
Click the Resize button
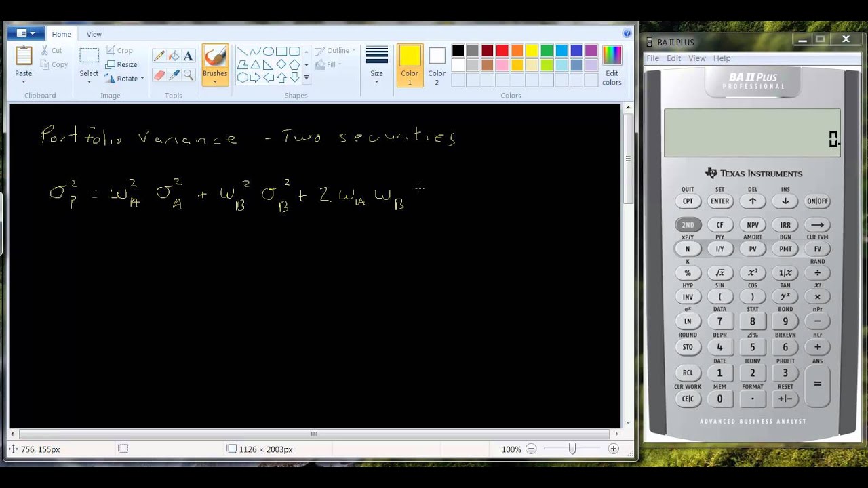(121, 64)
